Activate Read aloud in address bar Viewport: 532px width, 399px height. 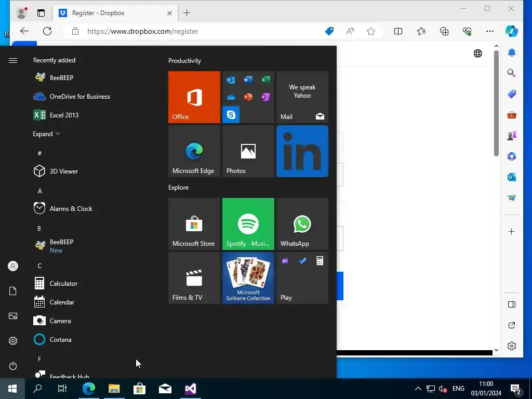click(x=350, y=31)
